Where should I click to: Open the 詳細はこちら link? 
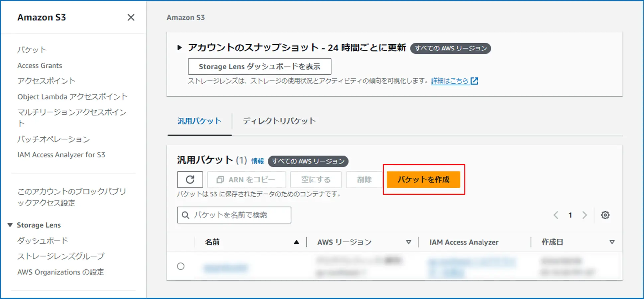(x=450, y=81)
